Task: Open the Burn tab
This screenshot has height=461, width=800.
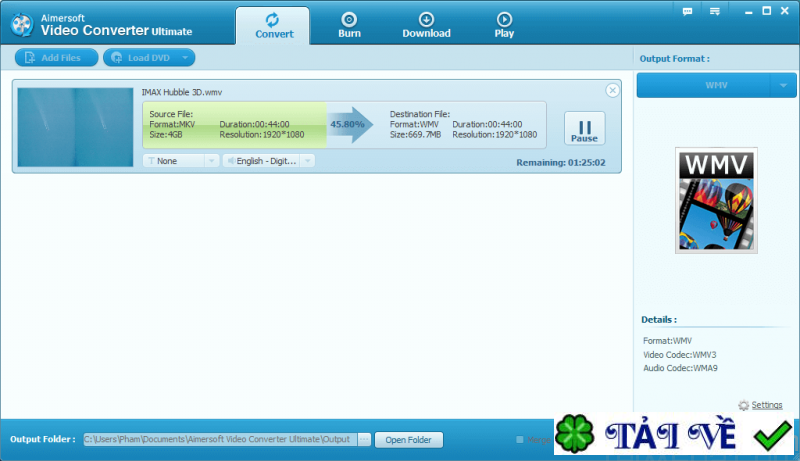Action: click(349, 25)
